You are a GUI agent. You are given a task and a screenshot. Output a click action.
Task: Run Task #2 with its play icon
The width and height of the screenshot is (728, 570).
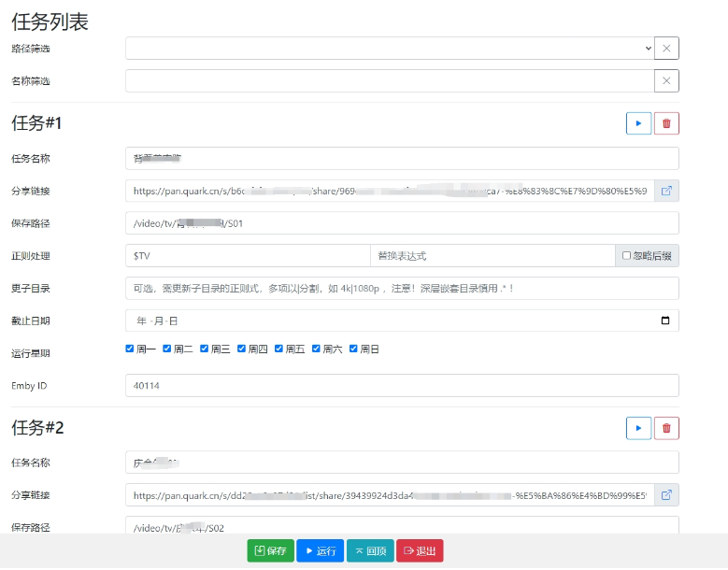[x=638, y=428]
